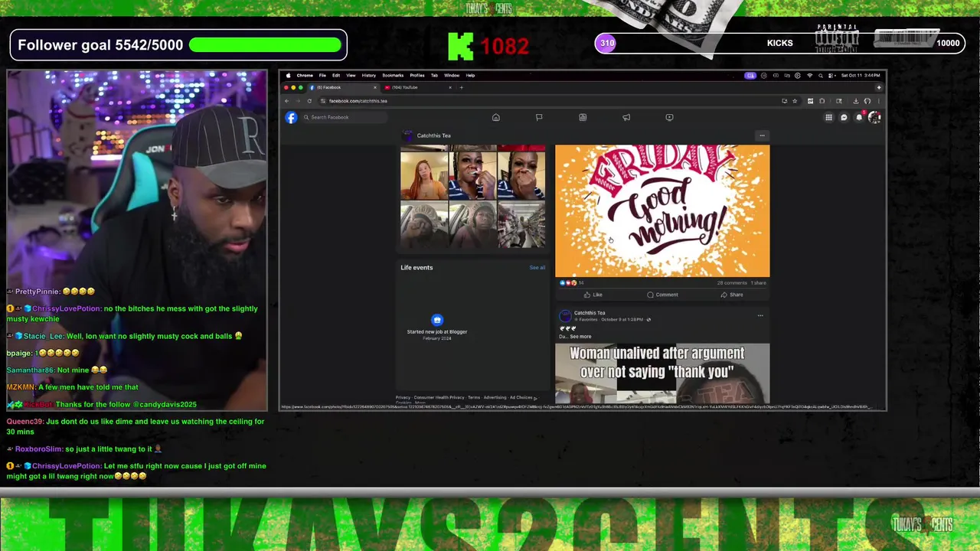The height and width of the screenshot is (551, 980).
Task: Close the Facebook browser tab
Action: (375, 87)
